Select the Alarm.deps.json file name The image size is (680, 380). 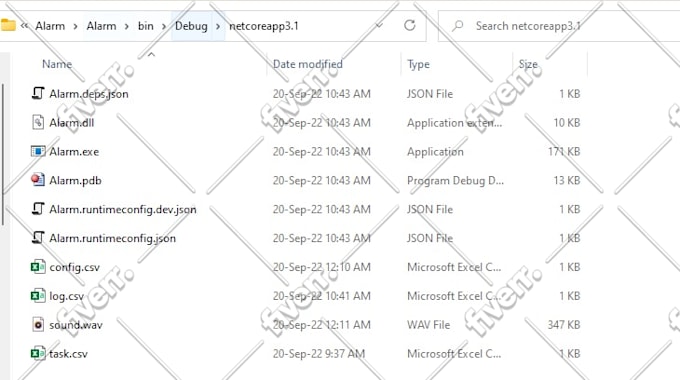coord(89,94)
